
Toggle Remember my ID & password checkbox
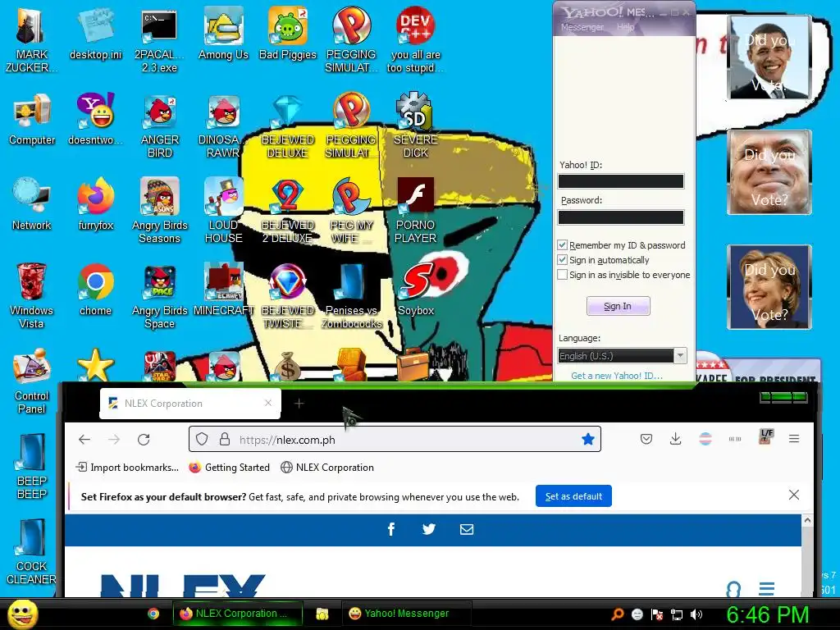pos(562,244)
